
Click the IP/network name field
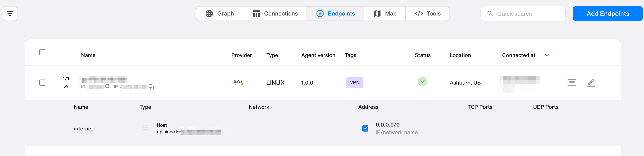396,132
